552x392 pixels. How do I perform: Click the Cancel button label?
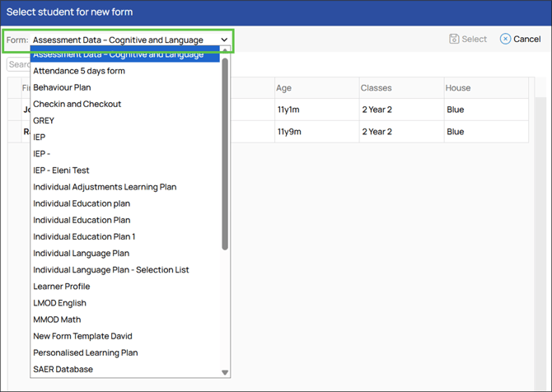coord(526,40)
